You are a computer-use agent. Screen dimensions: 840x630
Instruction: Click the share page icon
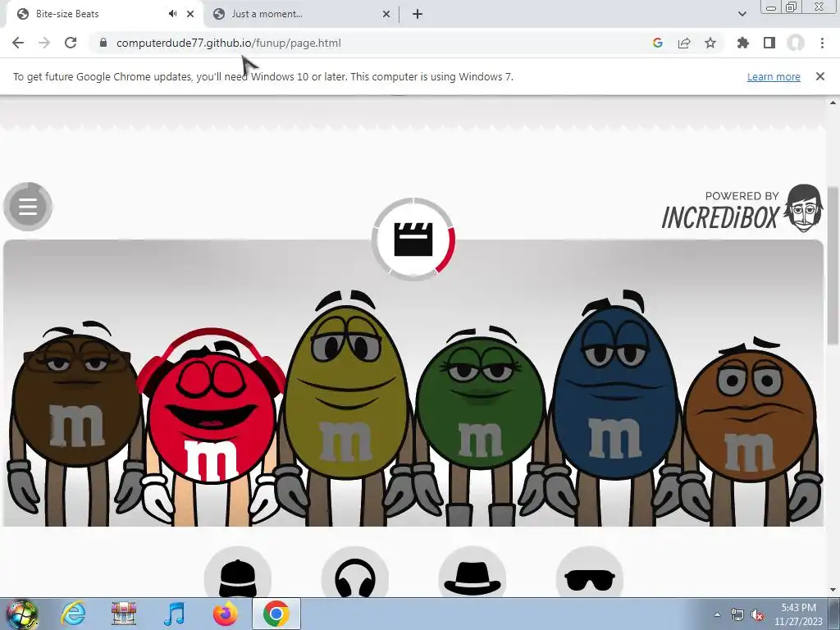684,43
